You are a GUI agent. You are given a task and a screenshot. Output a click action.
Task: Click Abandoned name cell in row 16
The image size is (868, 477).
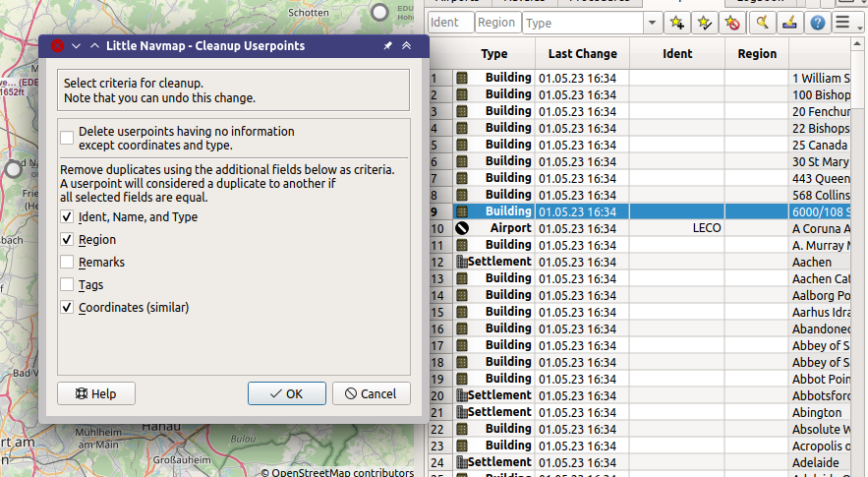coord(820,328)
